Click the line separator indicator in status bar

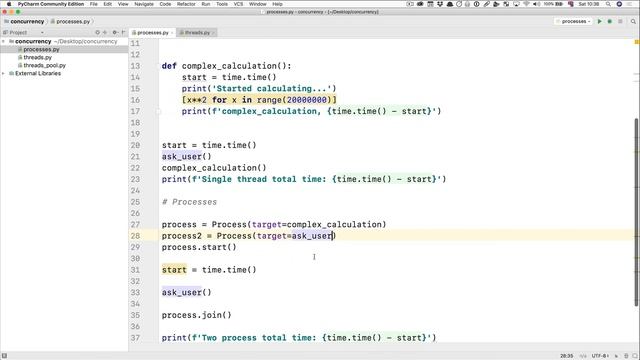(x=583, y=356)
